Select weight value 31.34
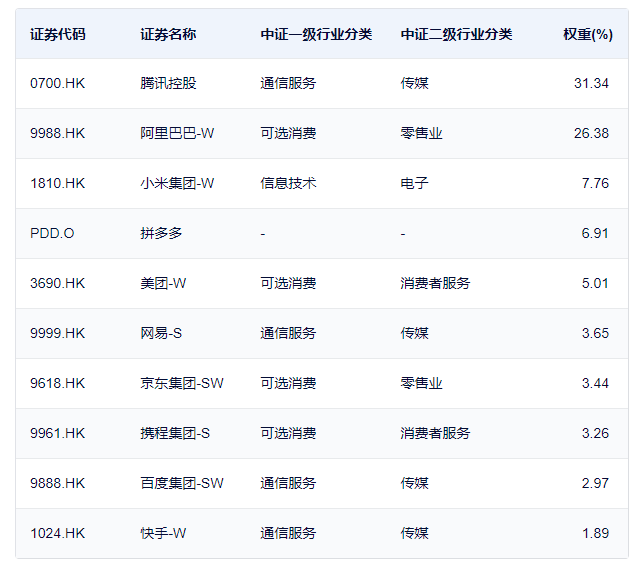644x569 pixels. [x=591, y=83]
